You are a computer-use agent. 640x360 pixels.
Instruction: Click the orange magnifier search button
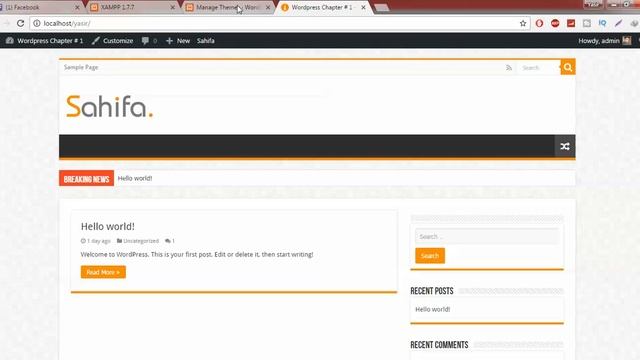click(x=568, y=67)
